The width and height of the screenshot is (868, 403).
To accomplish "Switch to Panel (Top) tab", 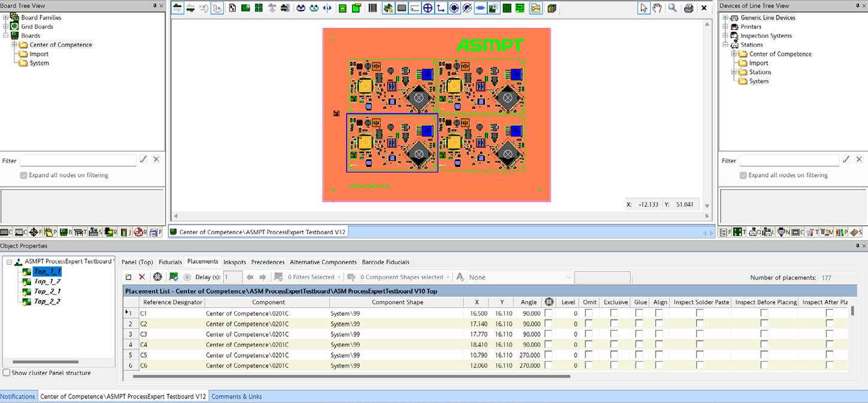I will point(137,262).
